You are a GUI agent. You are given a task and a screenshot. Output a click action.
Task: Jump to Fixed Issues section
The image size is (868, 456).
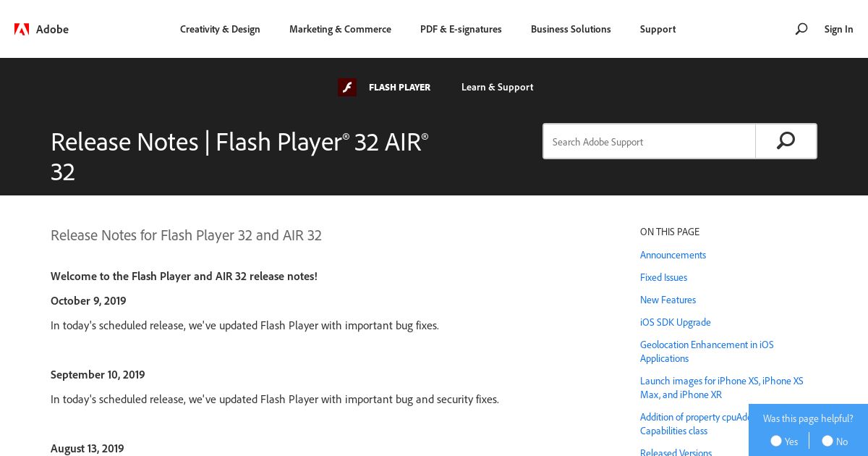click(x=663, y=277)
